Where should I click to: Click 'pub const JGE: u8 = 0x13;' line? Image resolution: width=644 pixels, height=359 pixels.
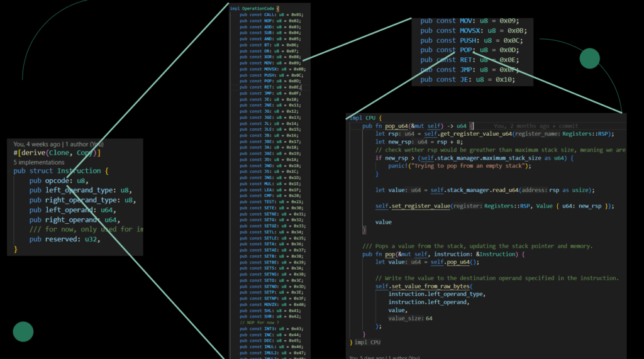[270, 117]
